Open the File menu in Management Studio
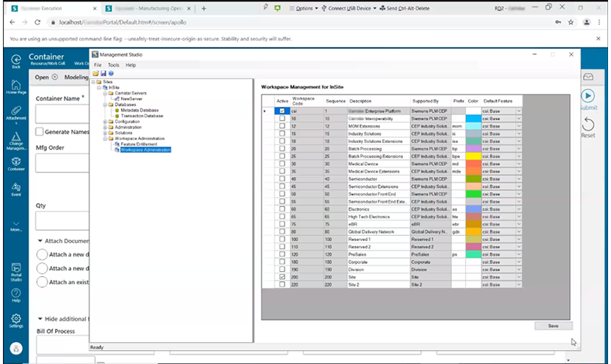This screenshot has width=611, height=364. coord(97,65)
